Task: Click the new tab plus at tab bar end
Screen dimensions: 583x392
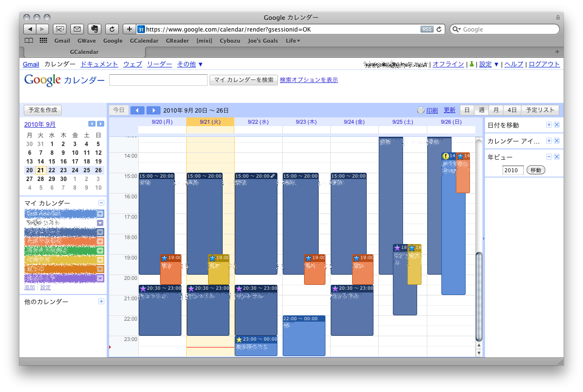Action: click(557, 51)
